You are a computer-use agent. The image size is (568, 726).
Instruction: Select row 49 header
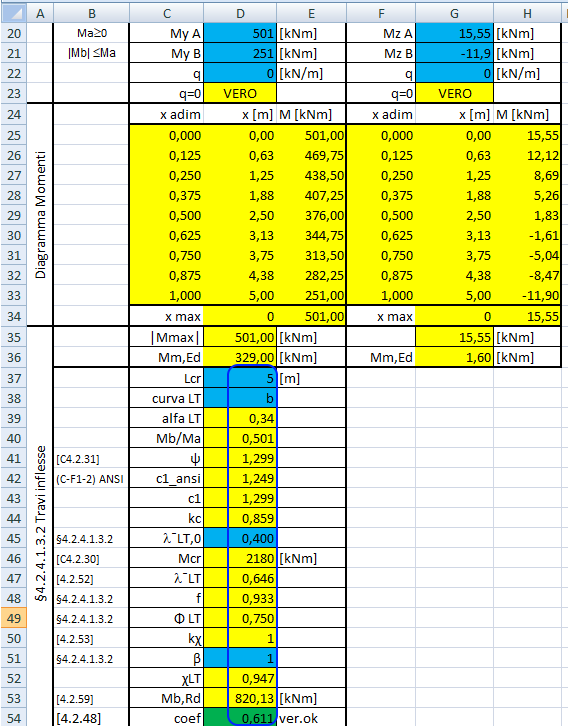pyautogui.click(x=13, y=618)
